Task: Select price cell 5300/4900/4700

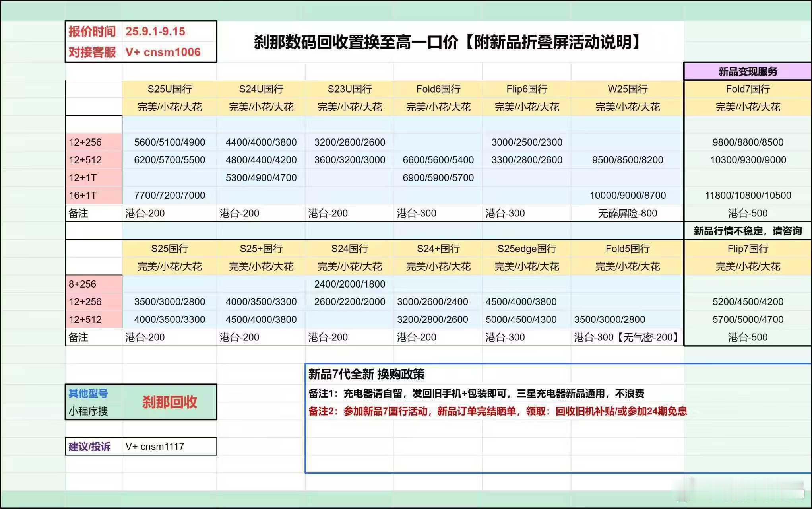Action: tap(261, 178)
